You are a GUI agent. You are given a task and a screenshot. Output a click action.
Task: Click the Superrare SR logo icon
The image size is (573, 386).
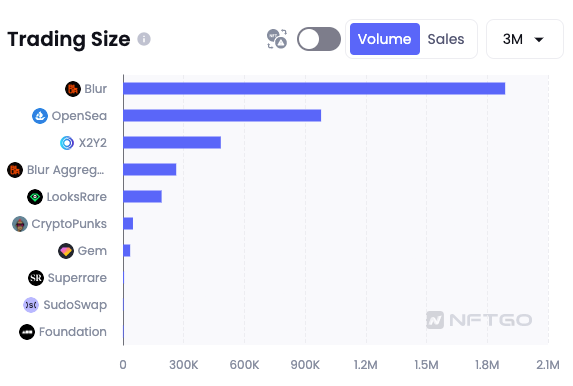click(36, 278)
